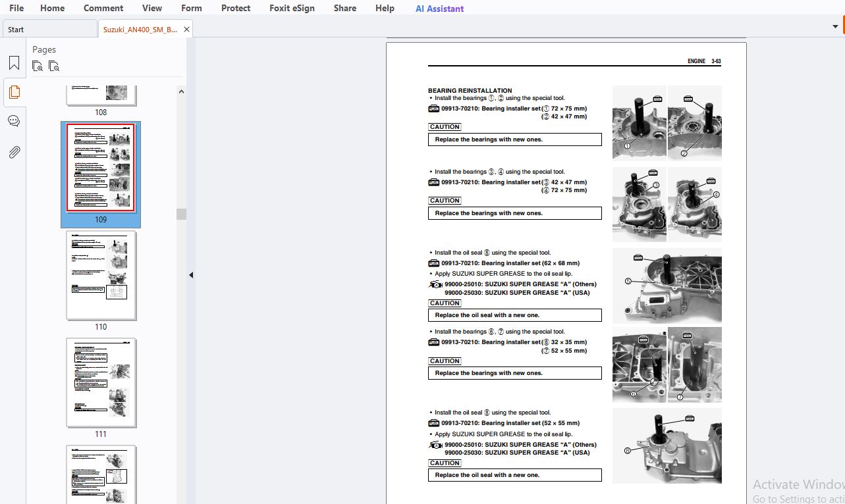Switch to the Home ribbon tab
The width and height of the screenshot is (845, 504).
pyautogui.click(x=52, y=8)
